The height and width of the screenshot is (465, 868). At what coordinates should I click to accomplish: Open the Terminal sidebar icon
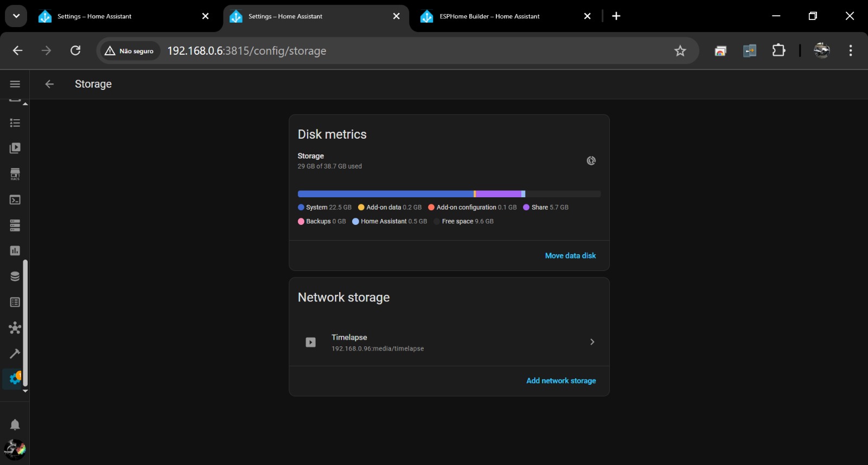click(x=15, y=200)
